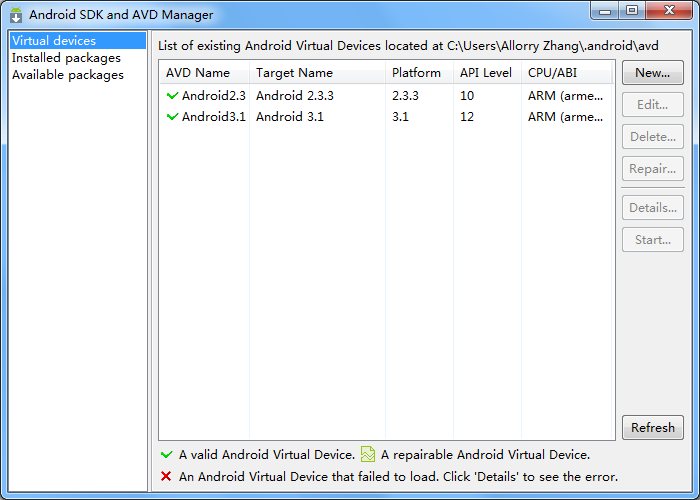
Task: Click 'A repairable Android Virtual Device.' legend text
Action: point(485,454)
